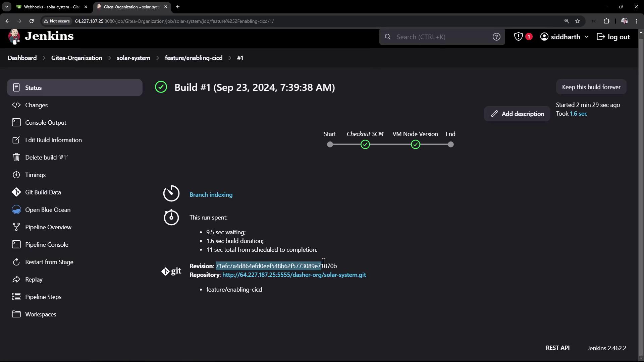Click the Status sidebar icon
644x362 pixels.
[16, 87]
